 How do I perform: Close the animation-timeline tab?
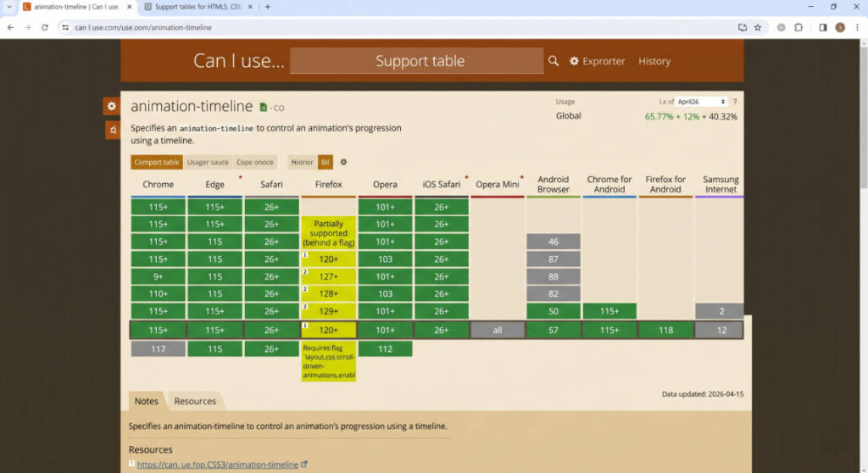(130, 7)
